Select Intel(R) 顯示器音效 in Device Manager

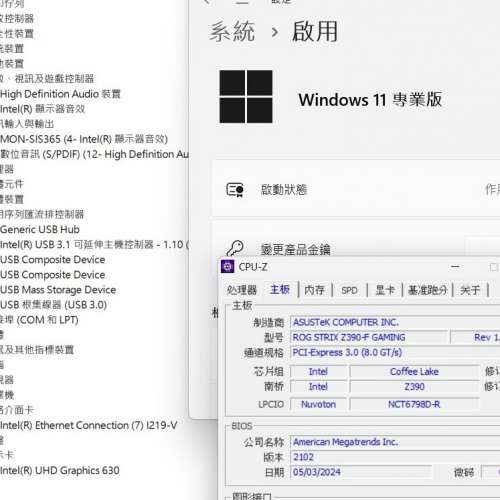point(43,109)
